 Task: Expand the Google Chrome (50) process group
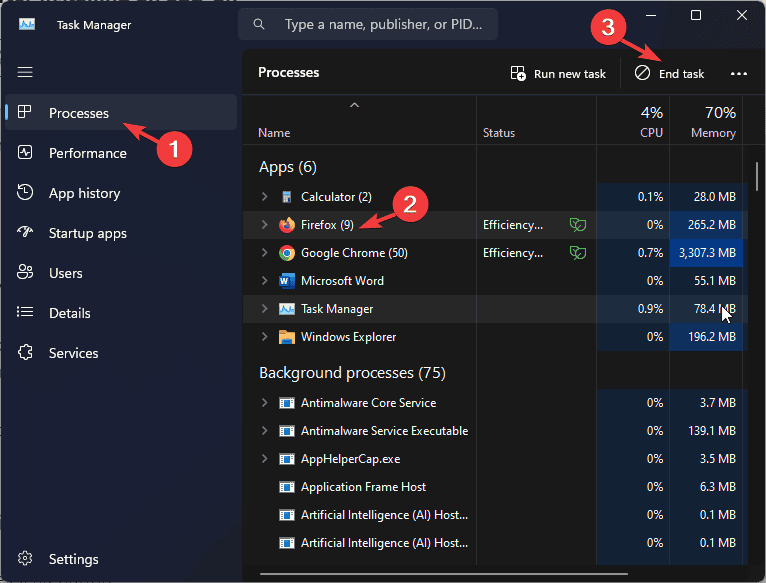tap(264, 253)
